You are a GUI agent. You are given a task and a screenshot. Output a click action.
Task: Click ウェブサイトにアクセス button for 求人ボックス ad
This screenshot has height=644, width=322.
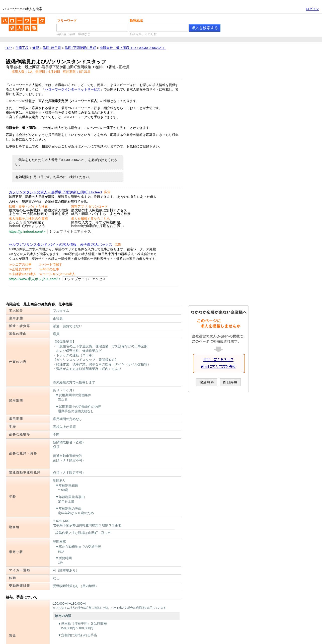point(85,279)
